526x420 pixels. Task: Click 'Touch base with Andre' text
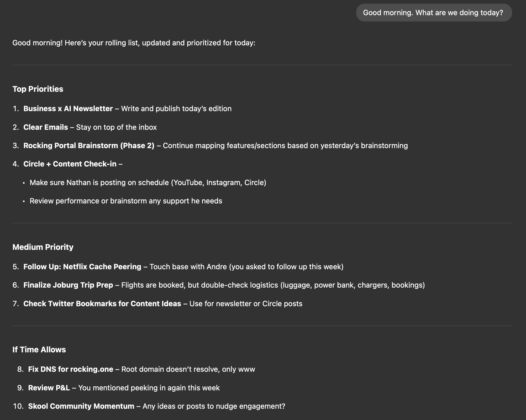click(x=188, y=267)
